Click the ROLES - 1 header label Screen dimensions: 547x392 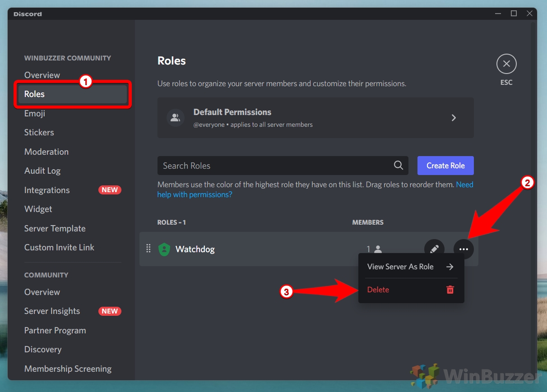point(172,222)
